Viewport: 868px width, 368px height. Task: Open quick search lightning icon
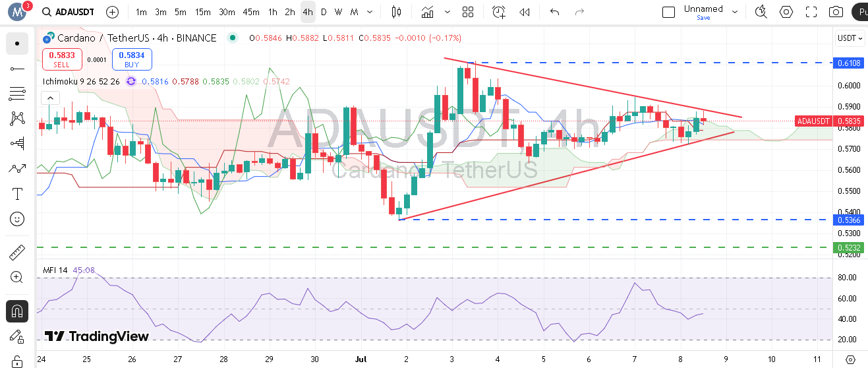pyautogui.click(x=761, y=12)
